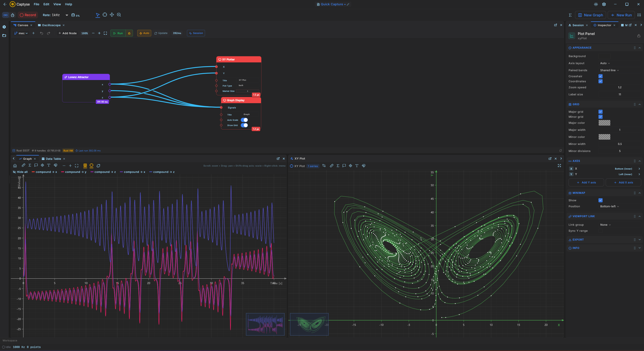
Task: Open the Axis layout Auto dropdown
Action: click(605, 63)
